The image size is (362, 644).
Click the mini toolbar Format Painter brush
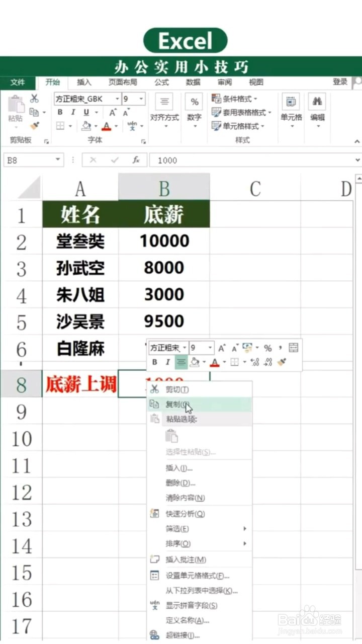click(x=282, y=362)
